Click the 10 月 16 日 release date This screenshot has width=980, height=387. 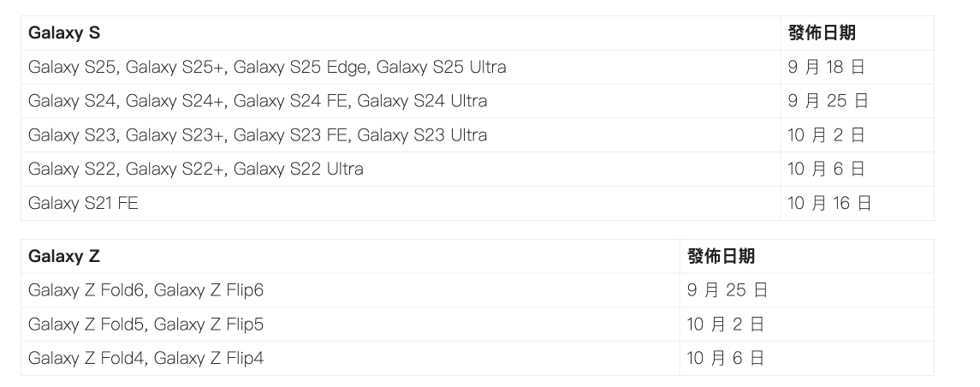click(829, 204)
